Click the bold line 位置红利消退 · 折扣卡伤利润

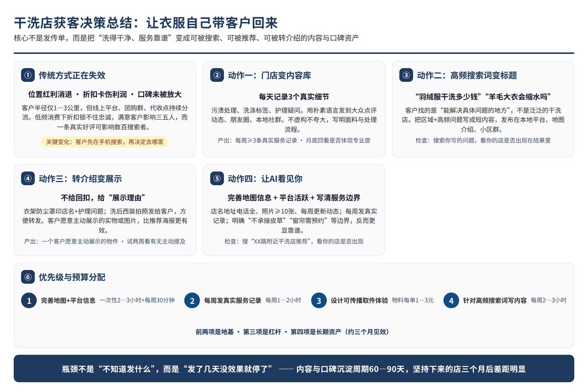pos(105,95)
